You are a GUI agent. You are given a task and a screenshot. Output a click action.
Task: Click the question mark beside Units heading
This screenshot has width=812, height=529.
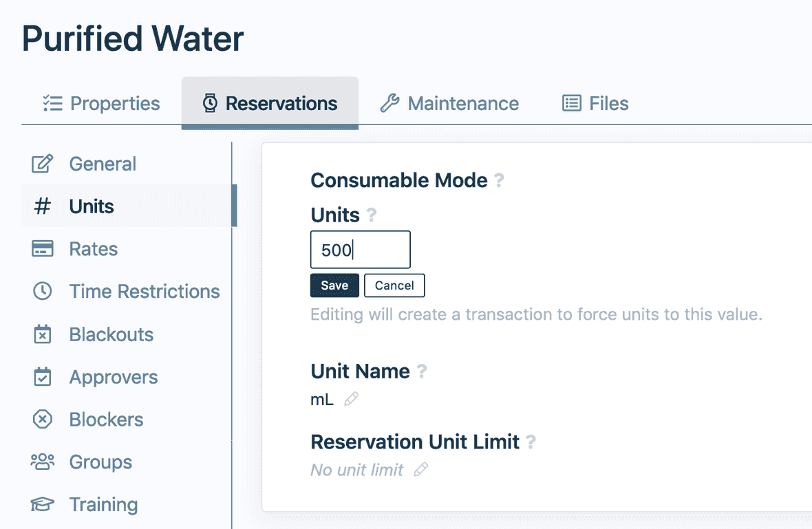point(372,215)
